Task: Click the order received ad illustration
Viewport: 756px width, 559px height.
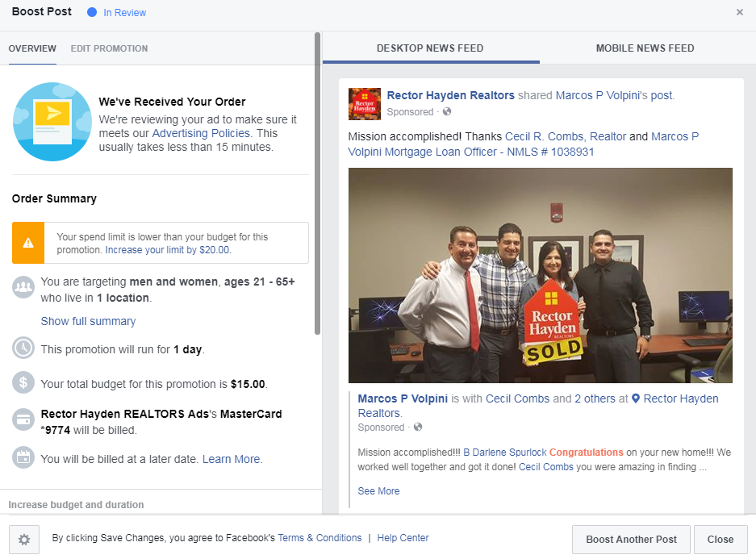Action: click(x=52, y=122)
